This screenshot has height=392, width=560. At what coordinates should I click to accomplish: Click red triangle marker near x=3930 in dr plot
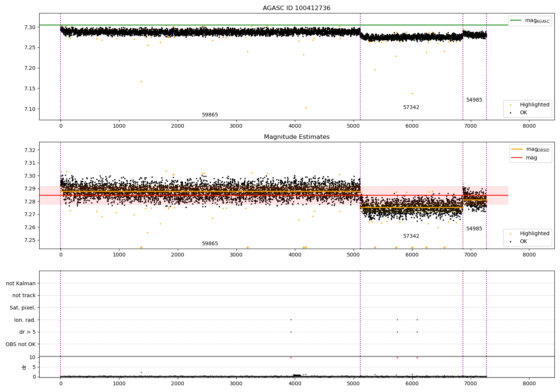coord(291,357)
